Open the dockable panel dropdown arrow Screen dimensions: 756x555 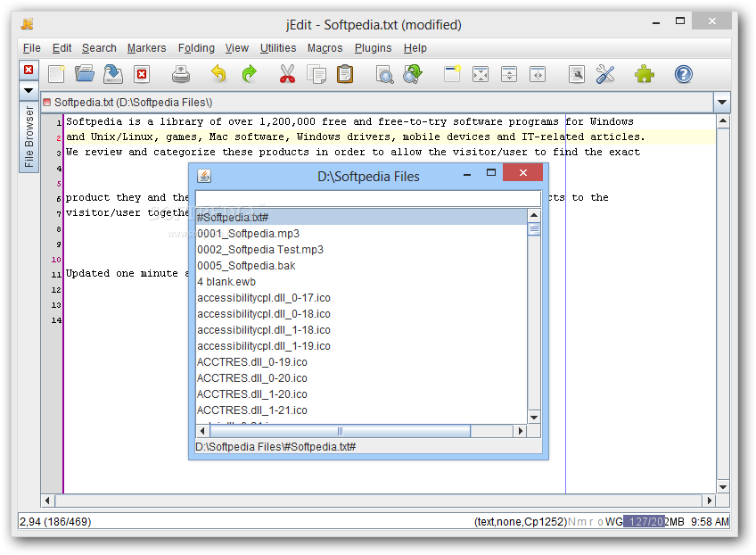tap(29, 91)
